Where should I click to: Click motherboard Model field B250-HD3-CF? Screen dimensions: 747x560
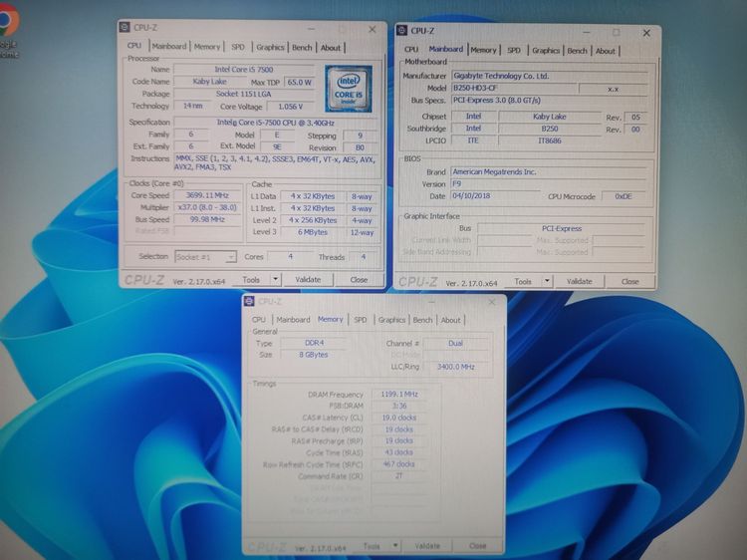[x=514, y=88]
